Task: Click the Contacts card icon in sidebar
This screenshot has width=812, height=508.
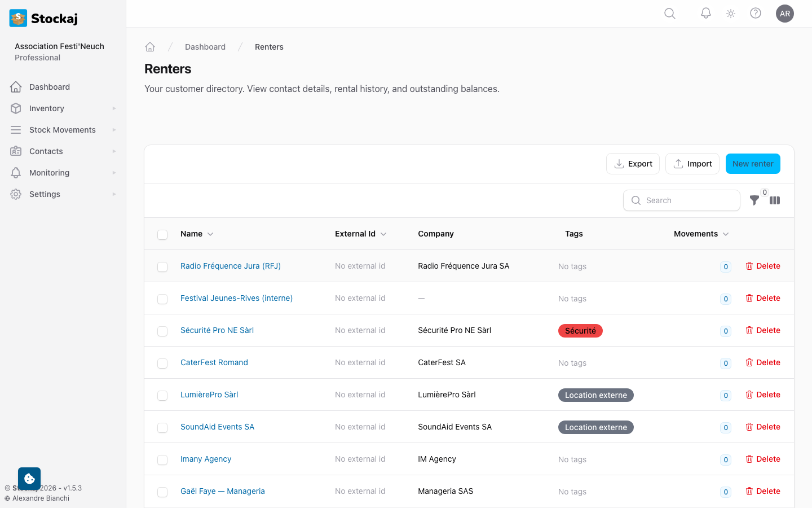Action: click(16, 151)
